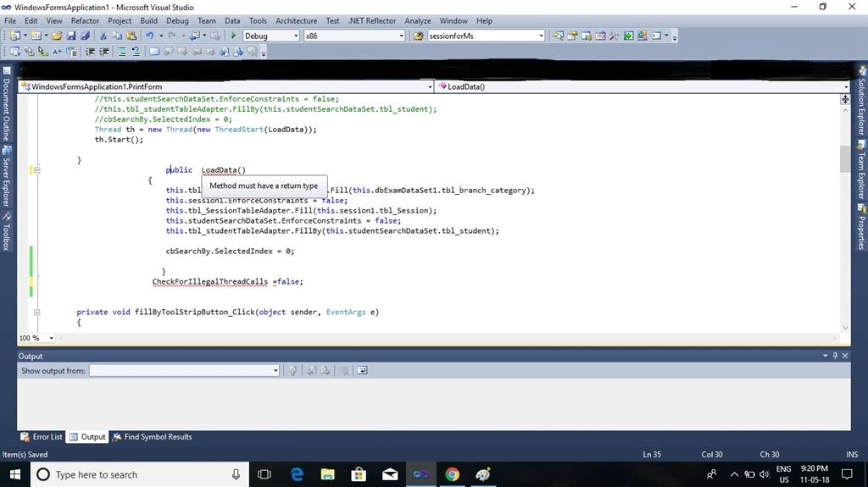The image size is (868, 487).
Task: Click the Start Debugging green arrow
Action: point(233,36)
